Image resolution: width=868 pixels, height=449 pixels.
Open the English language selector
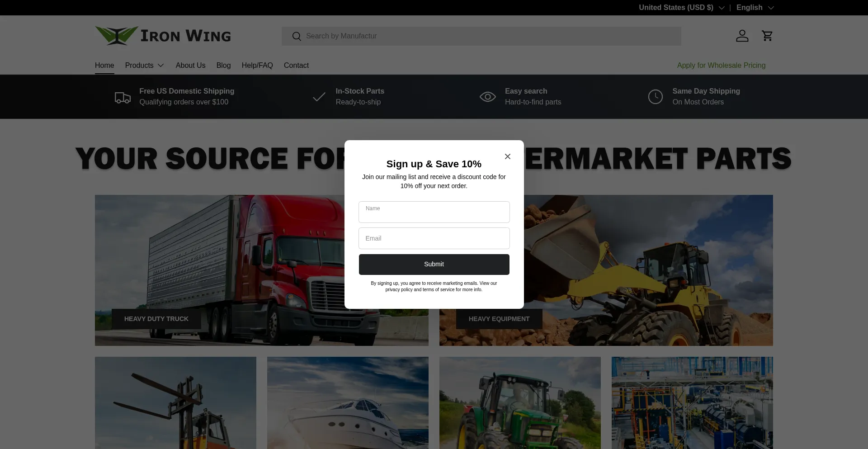pos(755,8)
